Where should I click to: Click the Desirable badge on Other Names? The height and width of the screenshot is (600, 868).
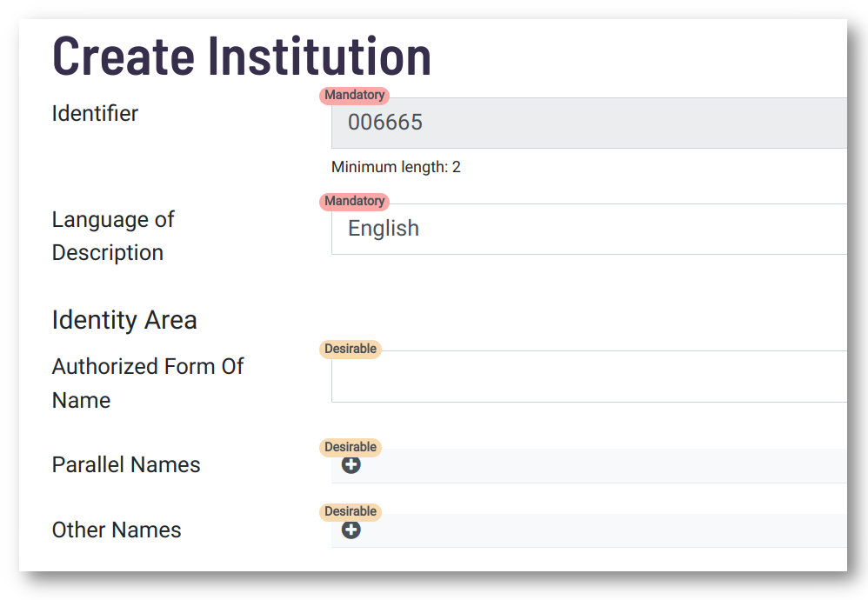click(351, 512)
